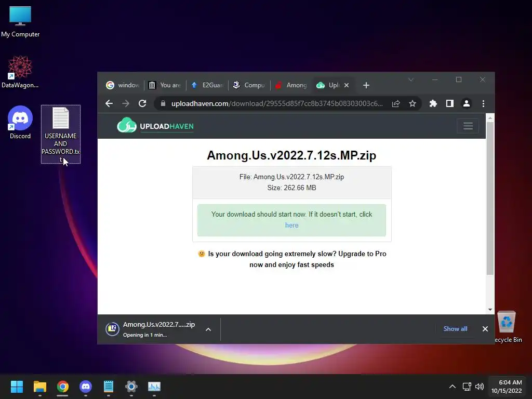Click scrollbar up arrow
This screenshot has height=399, width=532.
490,118
